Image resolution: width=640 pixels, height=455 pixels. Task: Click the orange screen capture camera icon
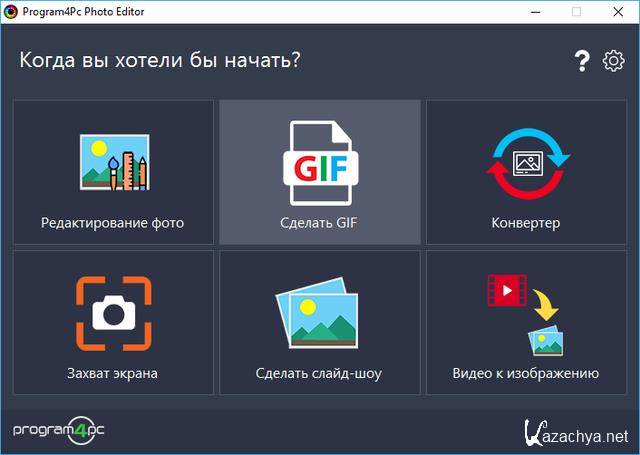(113, 313)
